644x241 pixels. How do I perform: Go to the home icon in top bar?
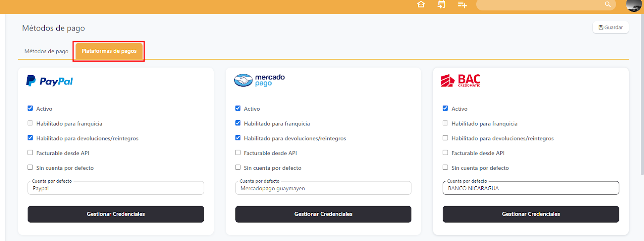click(x=421, y=4)
